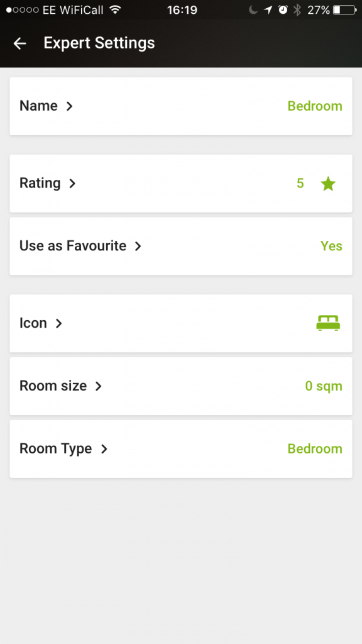Expand the chevron beside Room Type

(104, 448)
